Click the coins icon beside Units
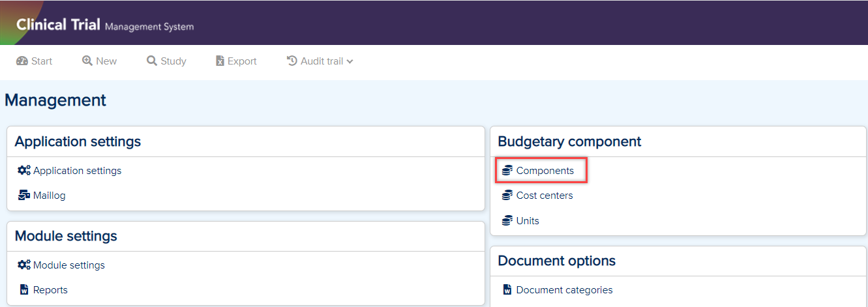Viewport: 868px width, 307px height. [x=507, y=221]
